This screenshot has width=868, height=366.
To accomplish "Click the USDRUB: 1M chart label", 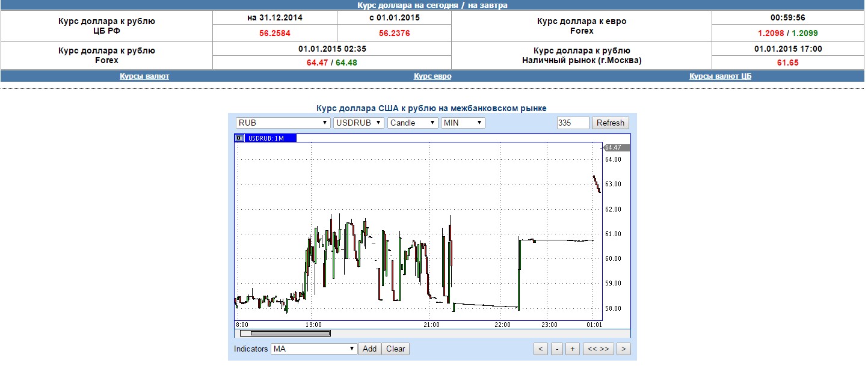I will [271, 138].
